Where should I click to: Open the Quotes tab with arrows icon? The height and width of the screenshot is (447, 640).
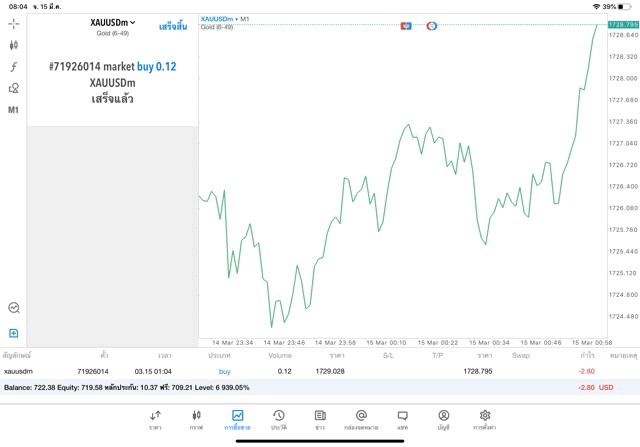pos(155,420)
